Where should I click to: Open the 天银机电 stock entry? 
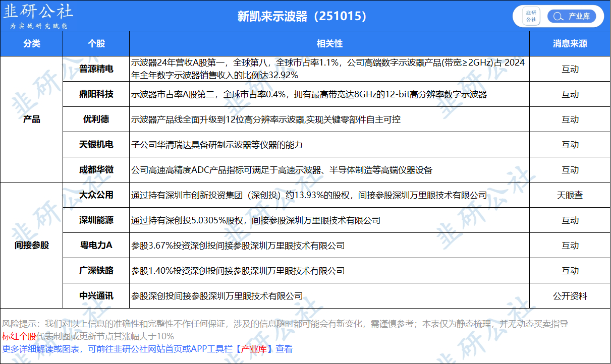point(96,145)
